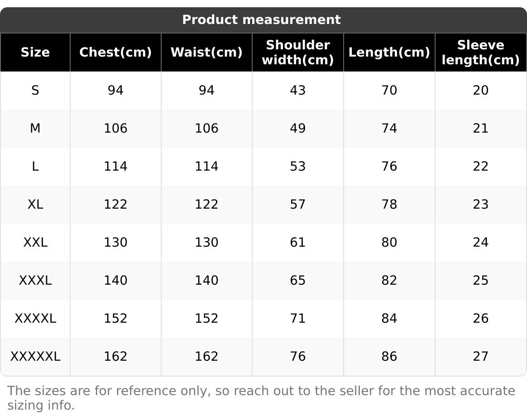Click the Product measurement title bar
The height and width of the screenshot is (420, 527).
click(x=261, y=20)
